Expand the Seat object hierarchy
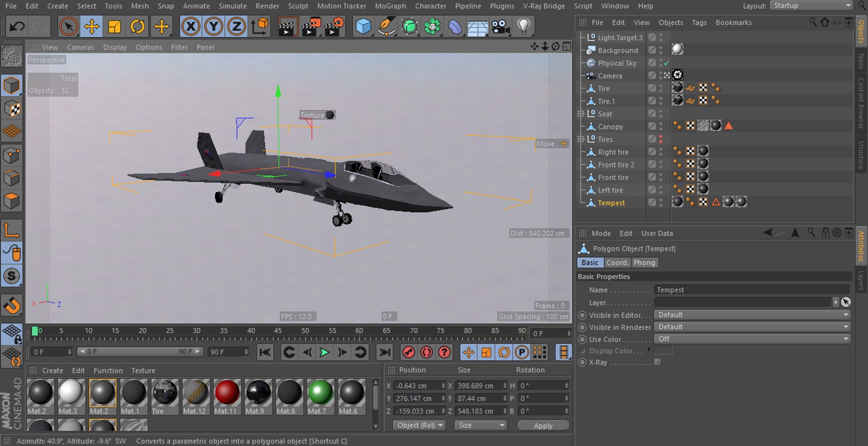This screenshot has height=446, width=868. [x=581, y=114]
